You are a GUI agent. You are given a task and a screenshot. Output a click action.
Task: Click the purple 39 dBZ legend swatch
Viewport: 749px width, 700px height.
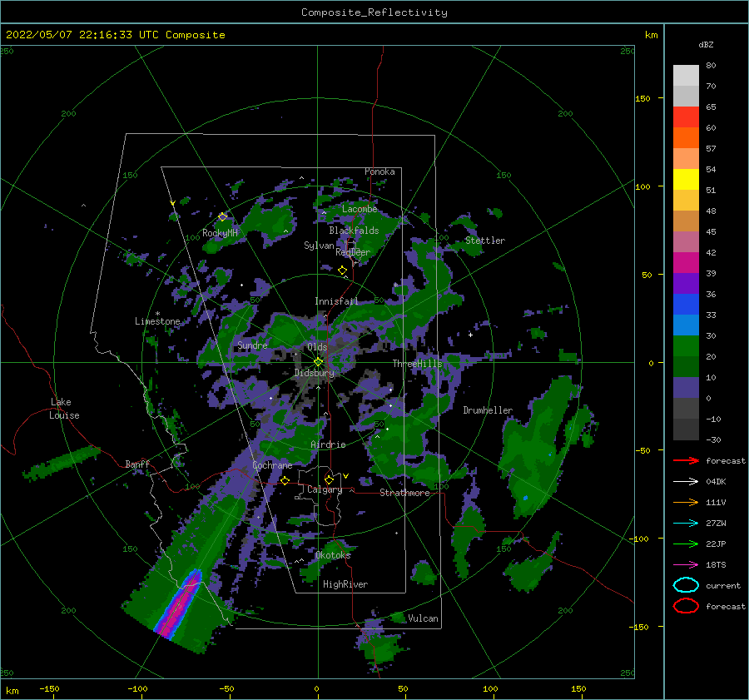click(x=686, y=283)
